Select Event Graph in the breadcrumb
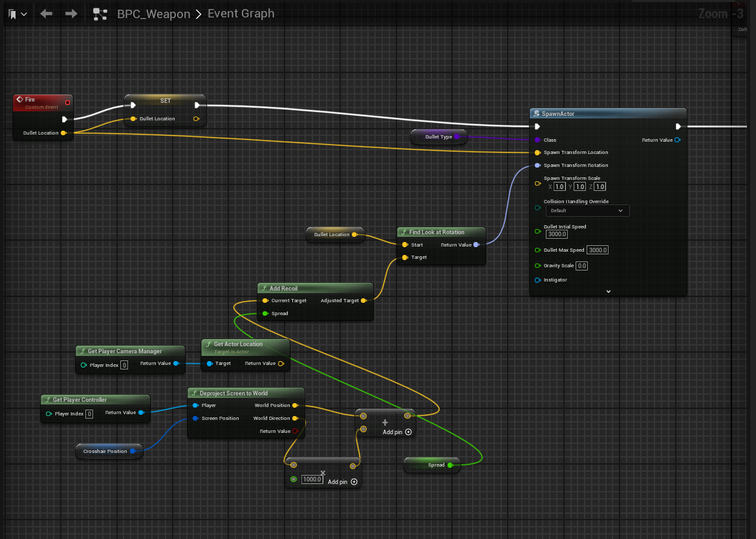 [241, 14]
